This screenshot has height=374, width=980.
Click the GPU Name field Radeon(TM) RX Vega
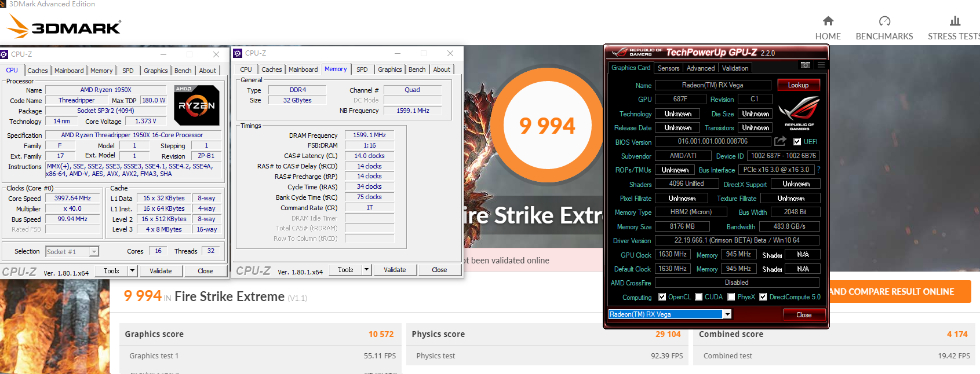pyautogui.click(x=713, y=85)
